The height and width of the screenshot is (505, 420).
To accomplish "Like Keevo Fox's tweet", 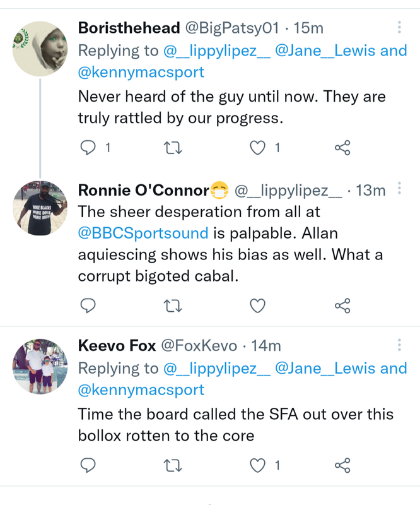I will click(x=257, y=466).
